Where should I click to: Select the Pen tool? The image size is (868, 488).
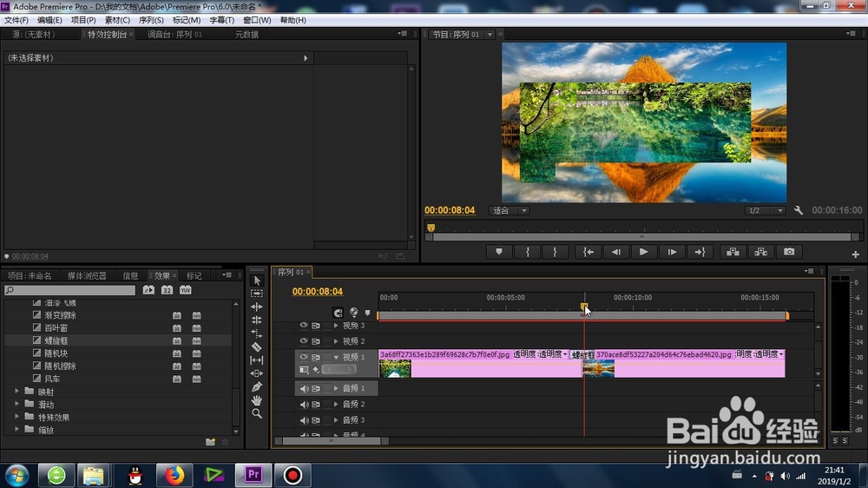click(256, 386)
